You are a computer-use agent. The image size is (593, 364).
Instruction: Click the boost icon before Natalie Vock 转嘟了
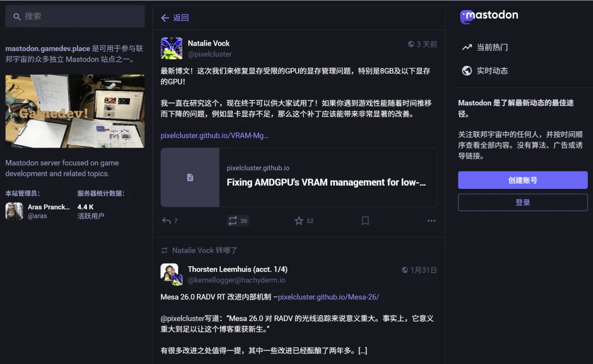[x=164, y=250]
